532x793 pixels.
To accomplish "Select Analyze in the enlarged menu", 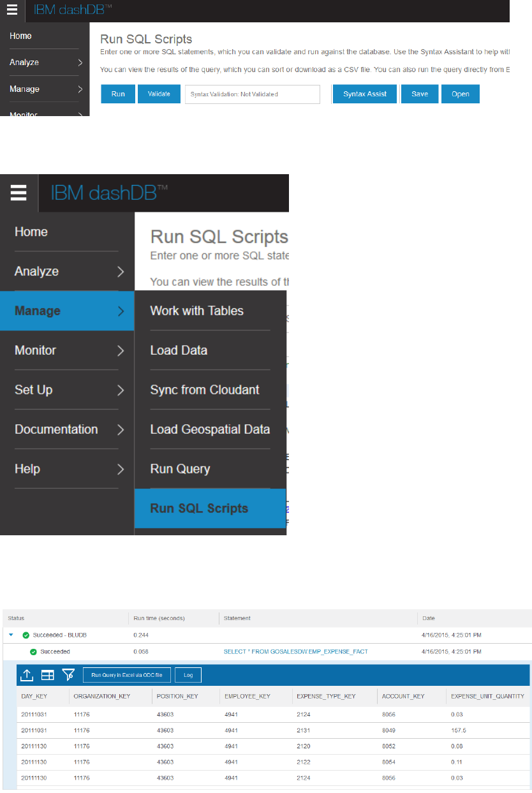I will [36, 272].
